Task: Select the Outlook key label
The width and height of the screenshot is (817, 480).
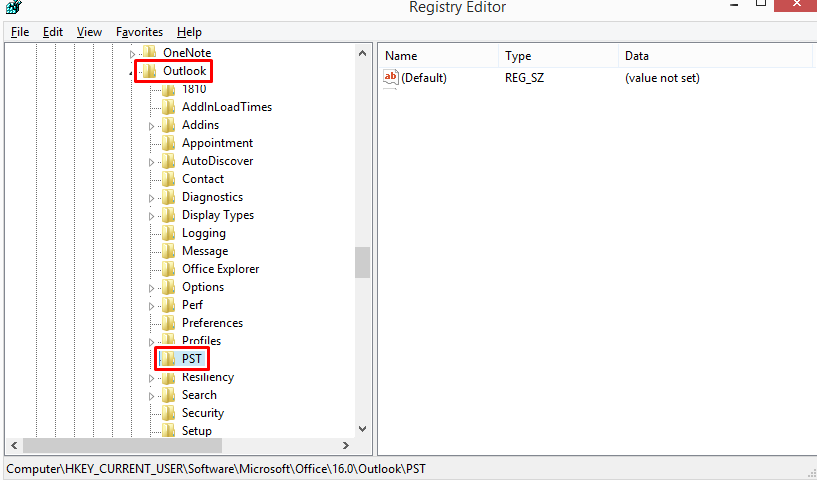Action: click(184, 70)
